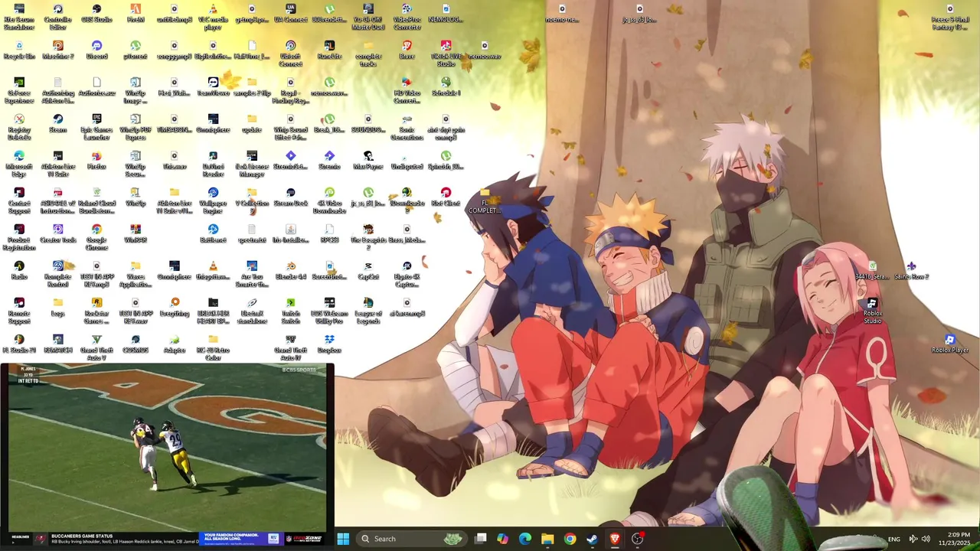Select the Microsoft Edge desktop icon
Viewport: 980px width, 551px height.
19,164
